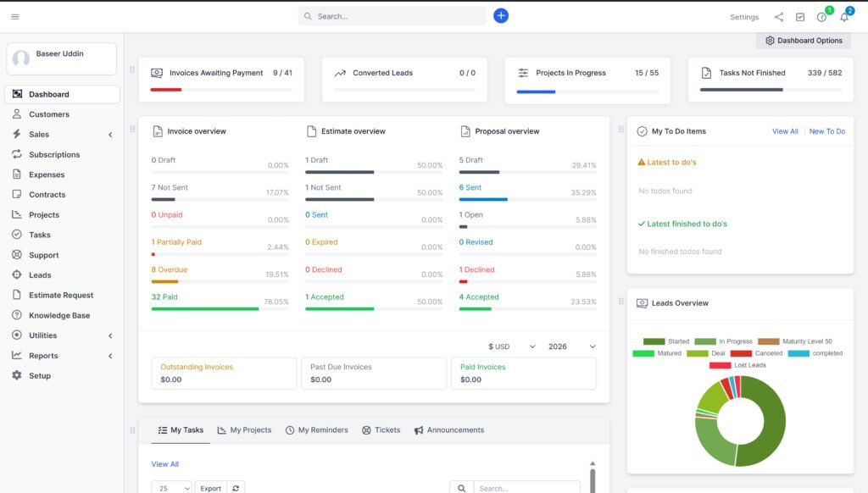The width and height of the screenshot is (868, 493).
Task: Switch to the Announcements tab
Action: tap(450, 429)
